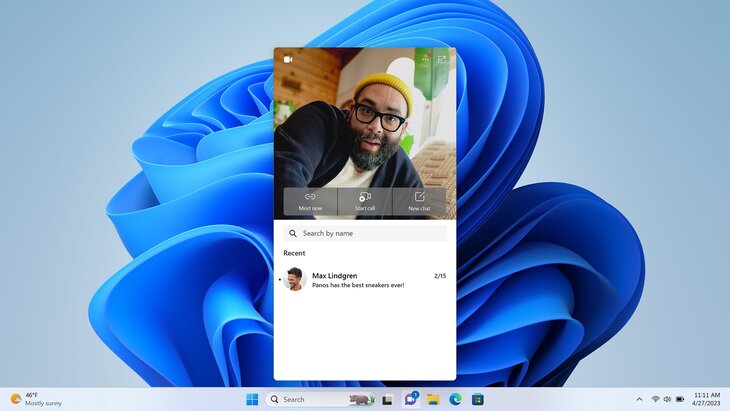The image size is (730, 411).
Task: Click the Teams Chat taskbar icon
Action: click(410, 399)
